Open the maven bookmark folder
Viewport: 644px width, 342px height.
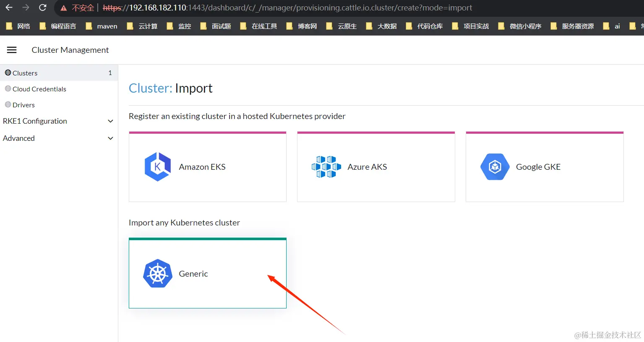click(101, 26)
